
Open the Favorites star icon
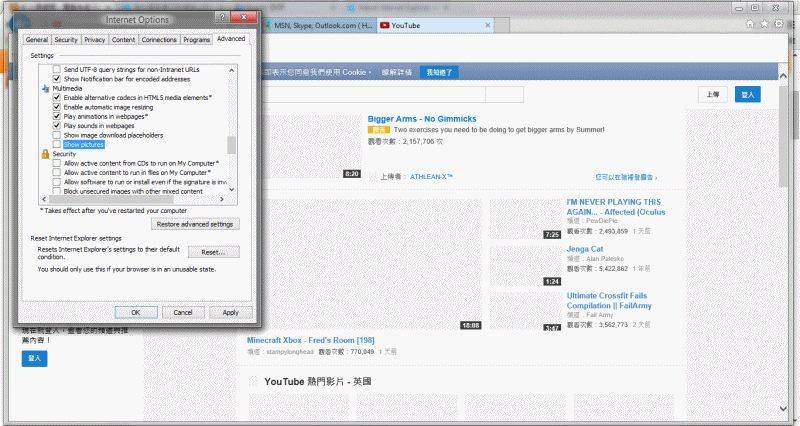[x=764, y=24]
